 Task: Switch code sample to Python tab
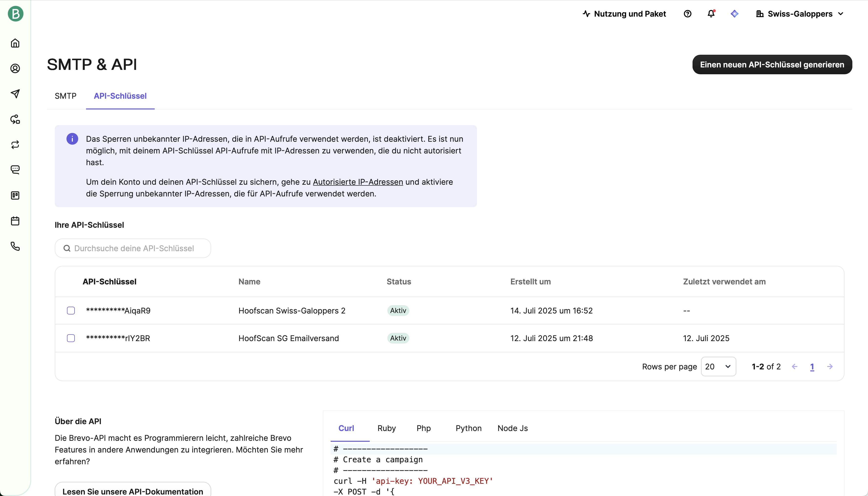468,428
